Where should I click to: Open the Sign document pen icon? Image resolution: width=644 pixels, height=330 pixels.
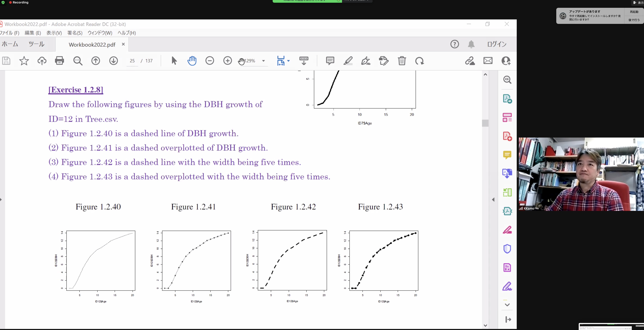366,61
